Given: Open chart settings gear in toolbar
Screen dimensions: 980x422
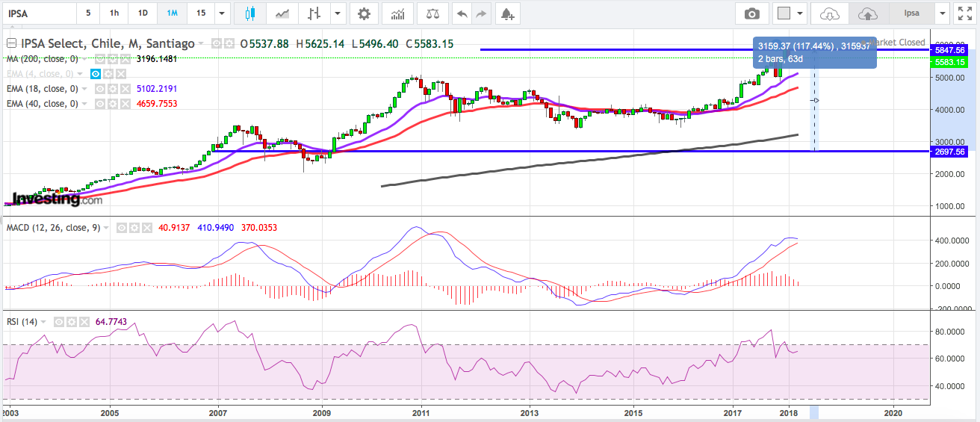Looking at the screenshot, I should pyautogui.click(x=364, y=13).
